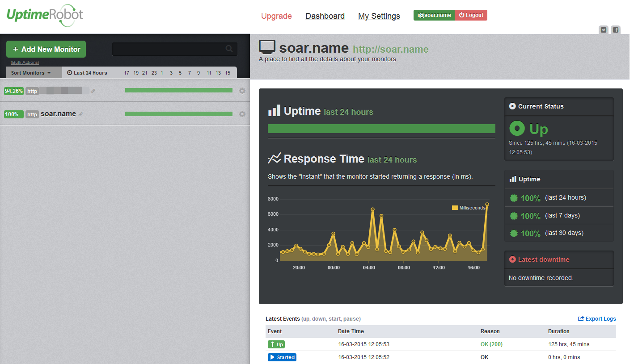Click the Add New Monitor button
Viewport: 638px width, 364px height.
pos(46,49)
